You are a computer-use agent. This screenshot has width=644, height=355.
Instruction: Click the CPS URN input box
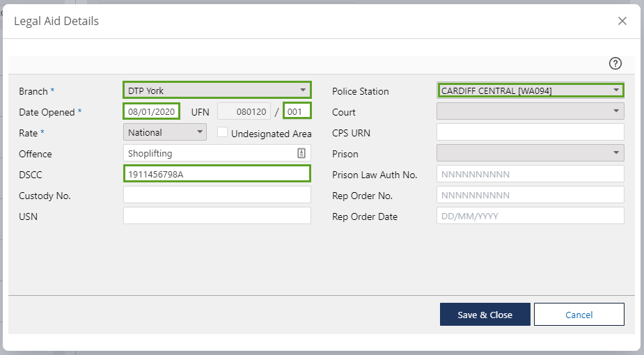pos(530,132)
